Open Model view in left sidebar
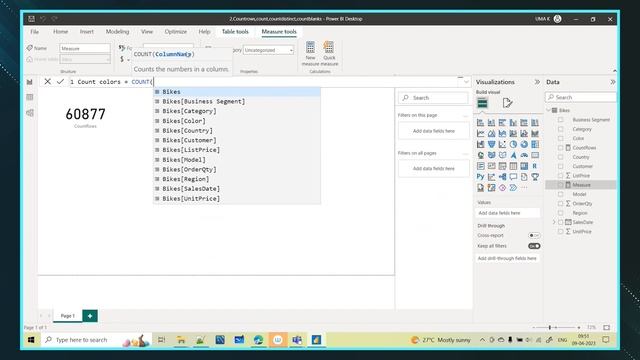The image size is (640, 360). tap(30, 113)
